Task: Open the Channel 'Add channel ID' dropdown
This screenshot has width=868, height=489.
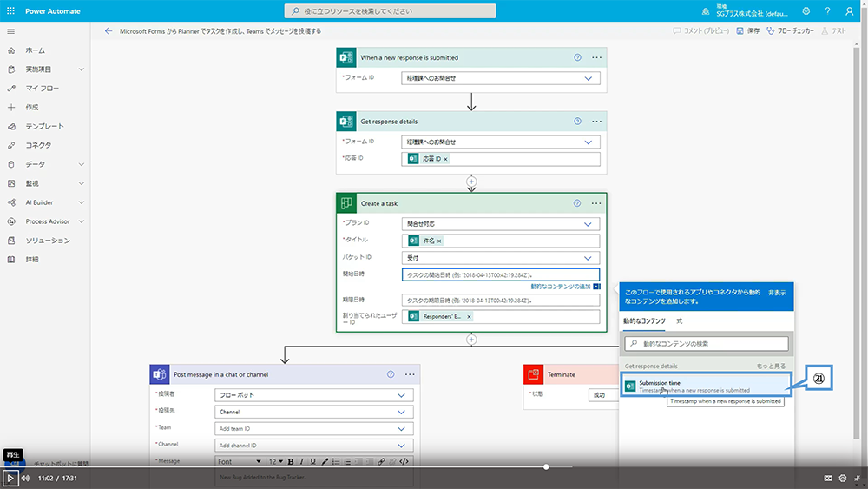Action: (314, 446)
